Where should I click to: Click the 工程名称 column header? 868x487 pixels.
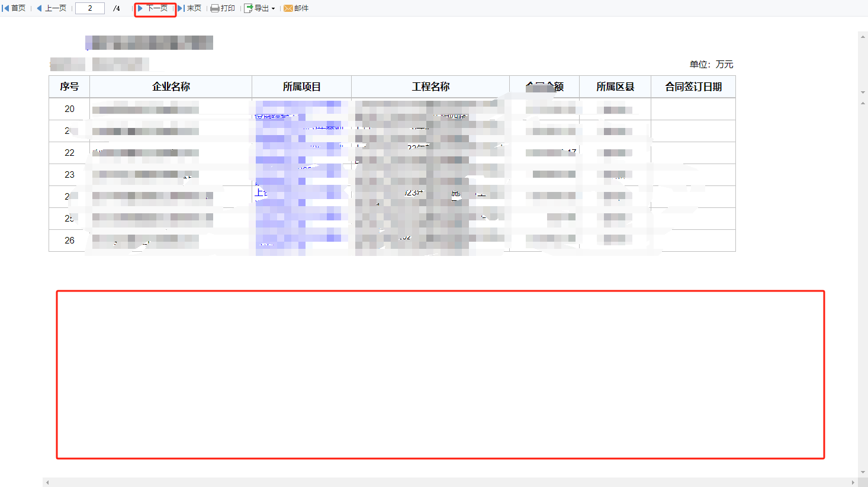coord(430,86)
